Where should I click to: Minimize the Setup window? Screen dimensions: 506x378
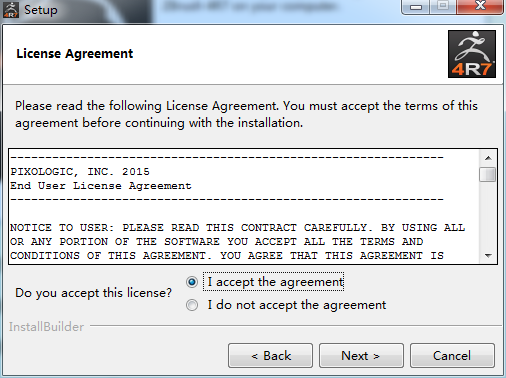click(x=415, y=6)
